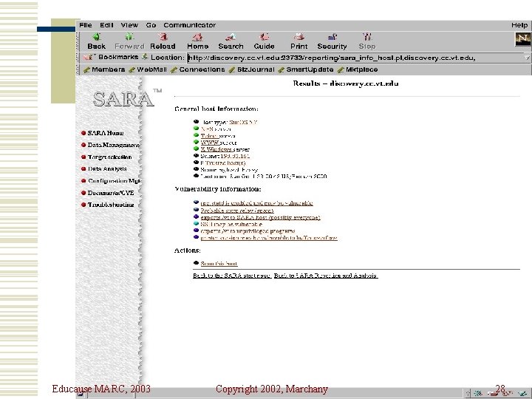Open the location history dropdown arrow
The height and width of the screenshot is (399, 532).
coord(527,58)
